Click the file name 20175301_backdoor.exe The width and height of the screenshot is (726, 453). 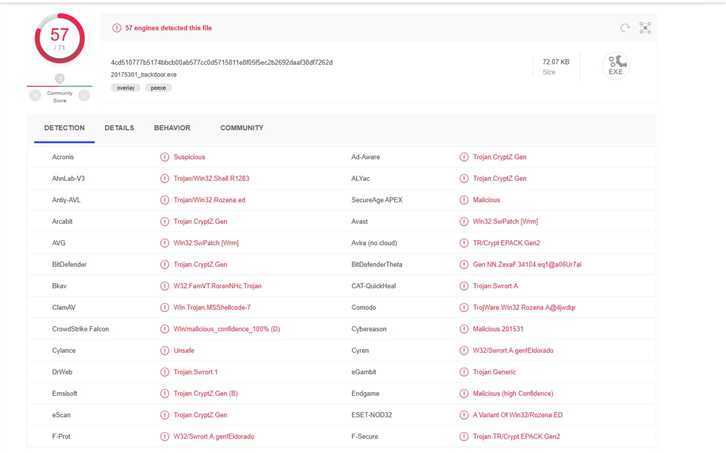[144, 75]
